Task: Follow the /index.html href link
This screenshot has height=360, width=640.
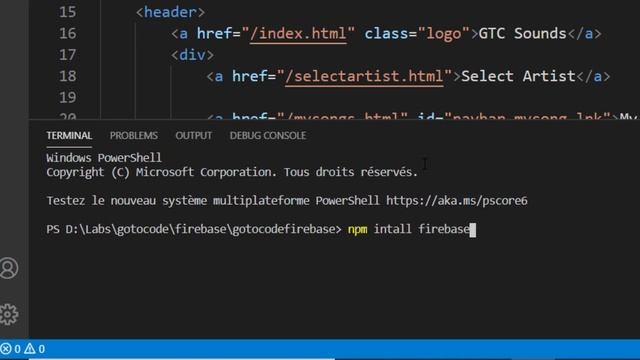Action: tap(298, 33)
